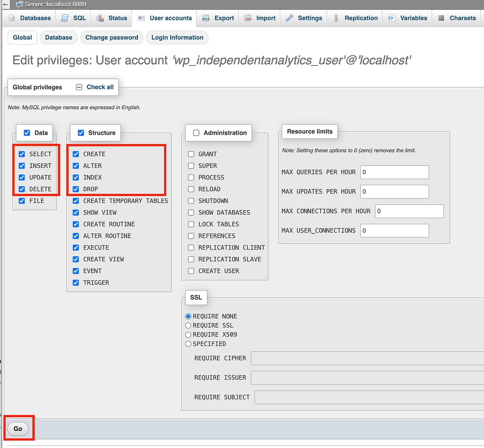Choose the REQUIRE X509 option
484x448 pixels.
pyautogui.click(x=188, y=335)
